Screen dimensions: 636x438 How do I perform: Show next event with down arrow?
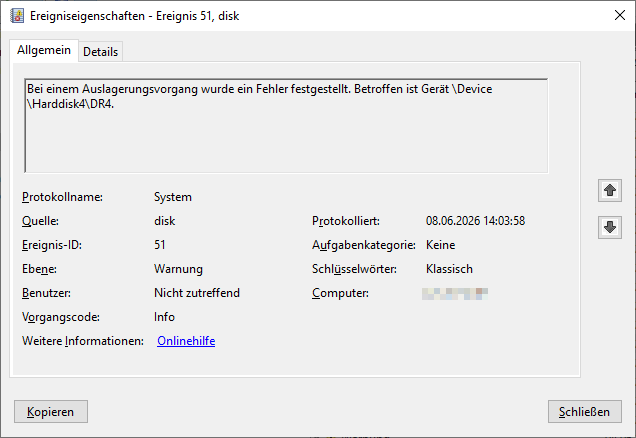pyautogui.click(x=610, y=227)
